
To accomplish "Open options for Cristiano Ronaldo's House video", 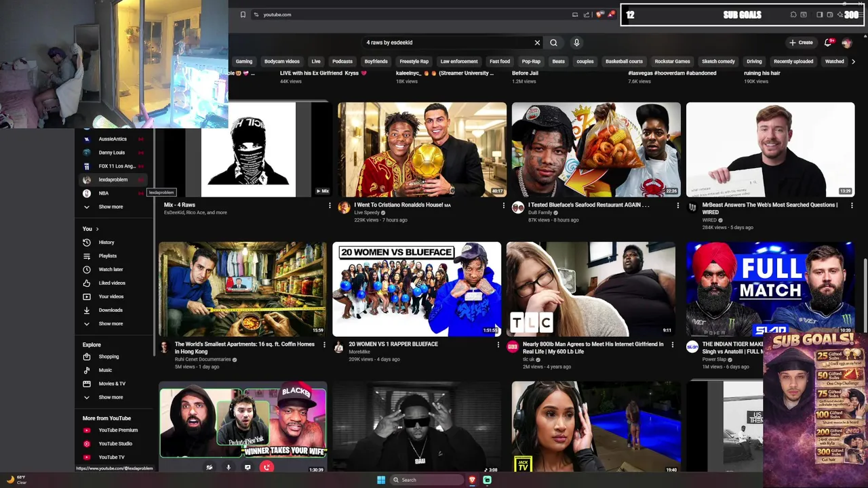I will [x=504, y=205].
